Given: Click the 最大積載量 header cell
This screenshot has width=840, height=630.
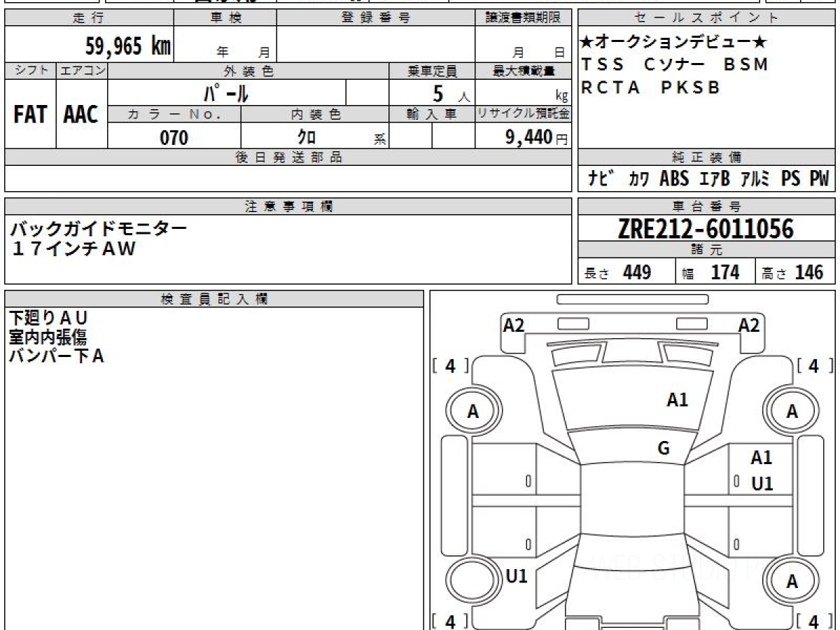Looking at the screenshot, I should tap(523, 71).
